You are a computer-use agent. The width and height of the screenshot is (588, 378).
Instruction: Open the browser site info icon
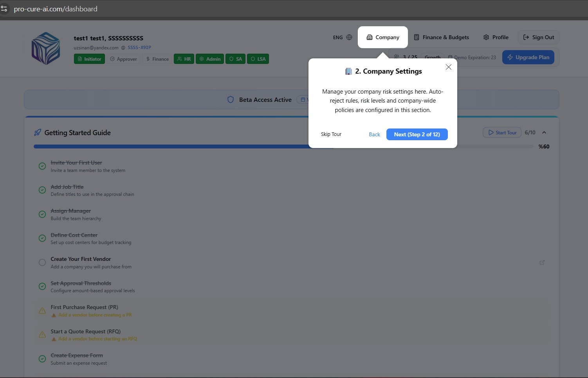[4, 8]
